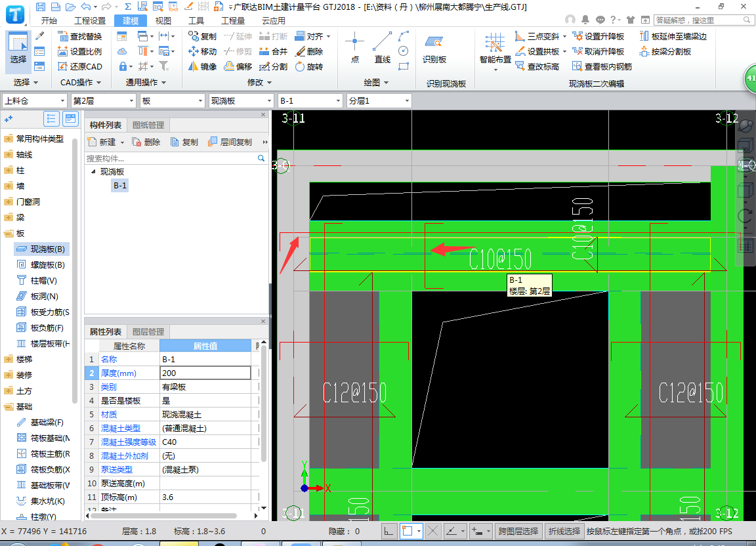The height and width of the screenshot is (546, 756).
Task: Expand the 装修 category in navigation
Action: [x=9, y=375]
